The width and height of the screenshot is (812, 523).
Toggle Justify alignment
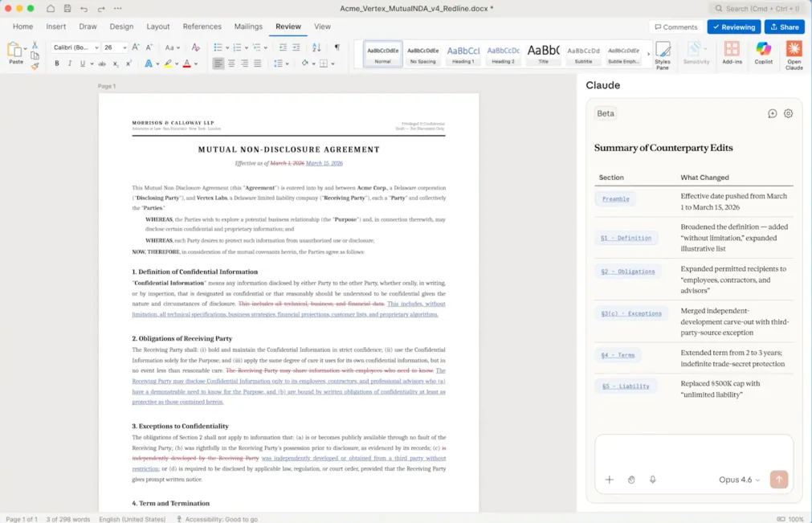click(x=257, y=63)
